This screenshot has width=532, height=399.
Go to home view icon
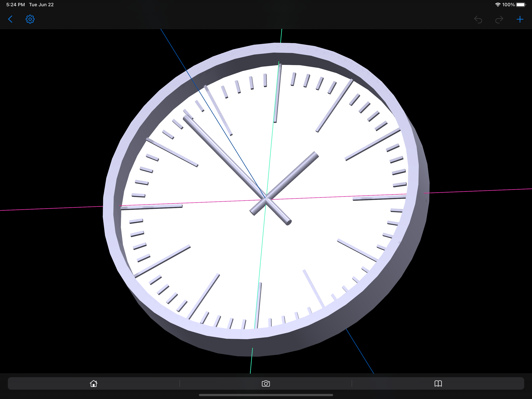93,383
